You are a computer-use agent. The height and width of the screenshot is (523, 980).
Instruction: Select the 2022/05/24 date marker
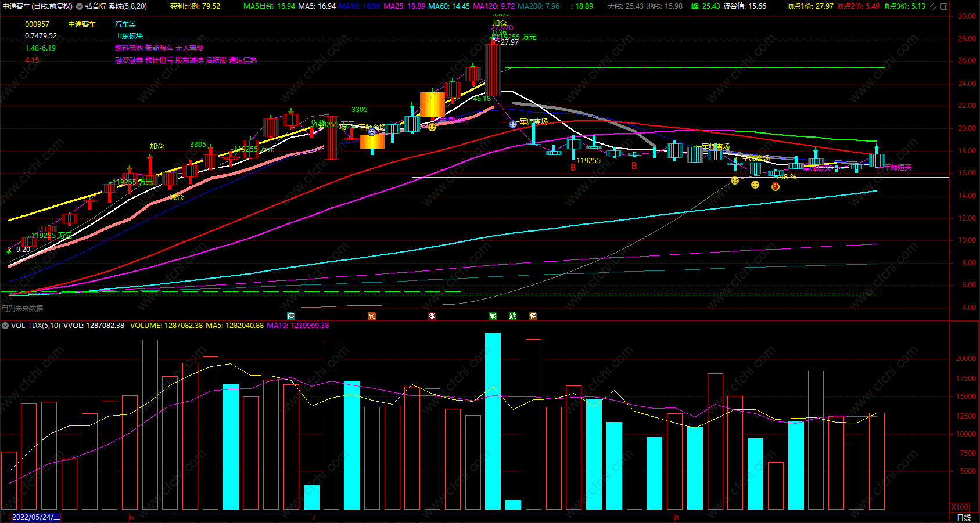pyautogui.click(x=36, y=517)
